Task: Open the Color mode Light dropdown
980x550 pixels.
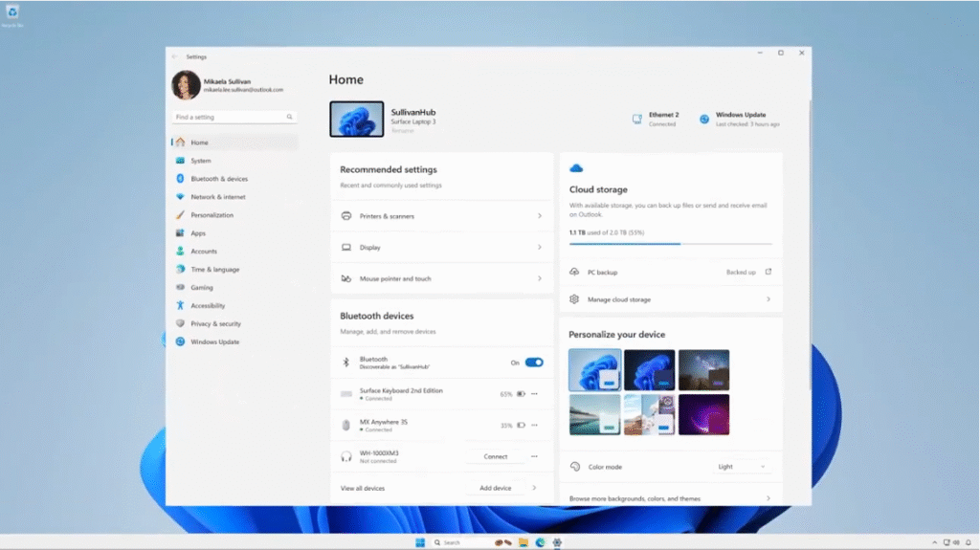Action: click(x=742, y=467)
